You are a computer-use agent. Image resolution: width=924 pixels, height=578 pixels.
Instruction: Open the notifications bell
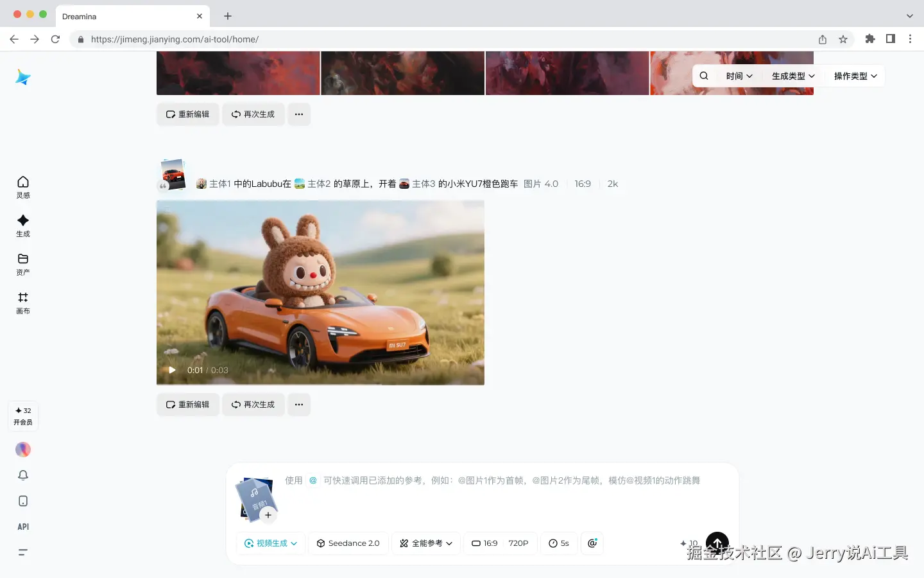pos(23,475)
